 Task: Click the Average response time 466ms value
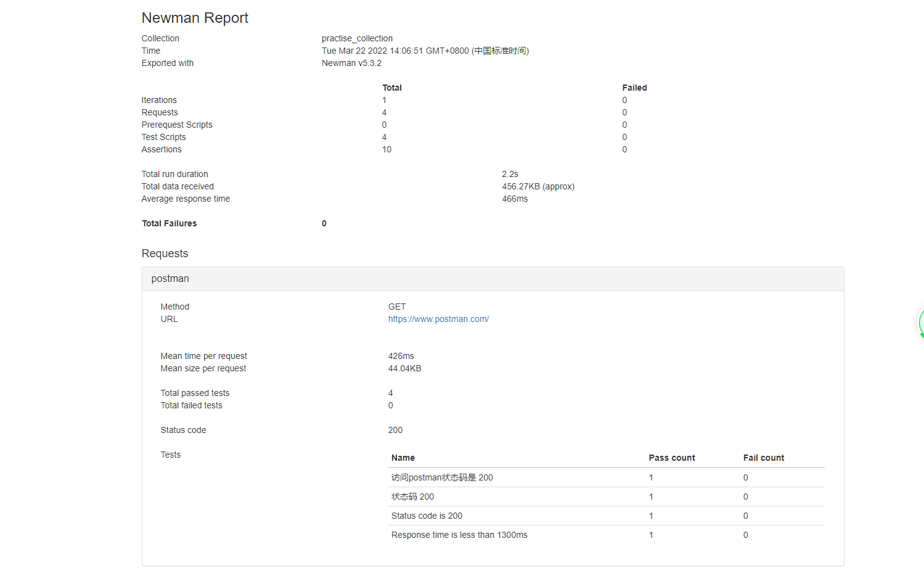pos(515,199)
